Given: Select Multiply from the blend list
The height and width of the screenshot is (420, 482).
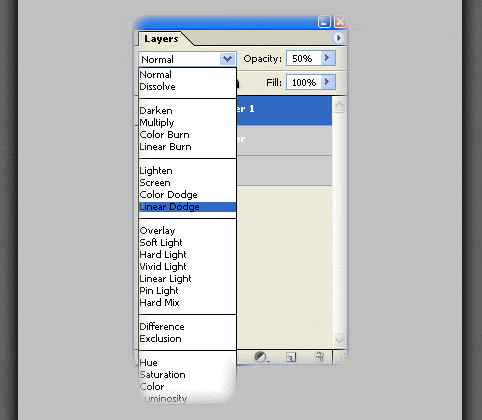Looking at the screenshot, I should click(x=157, y=123).
